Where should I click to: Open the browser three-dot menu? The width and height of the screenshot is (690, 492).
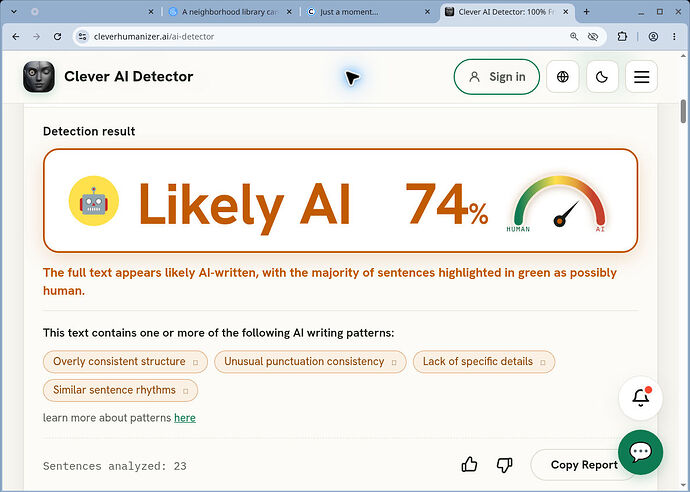(674, 37)
